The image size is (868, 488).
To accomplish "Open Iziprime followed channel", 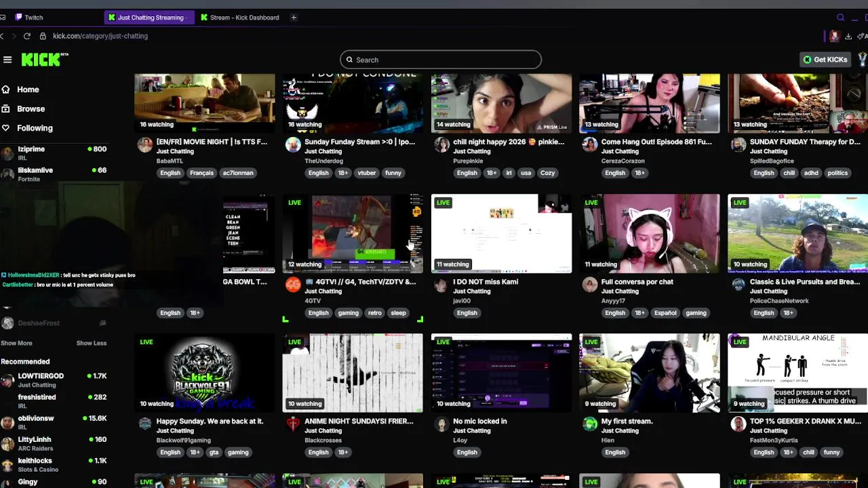I will click(x=54, y=153).
